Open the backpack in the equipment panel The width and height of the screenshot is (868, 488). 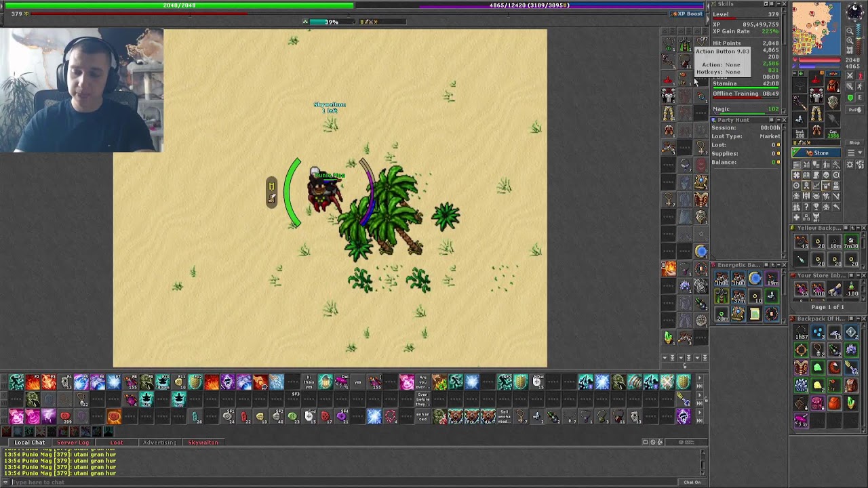[x=833, y=86]
